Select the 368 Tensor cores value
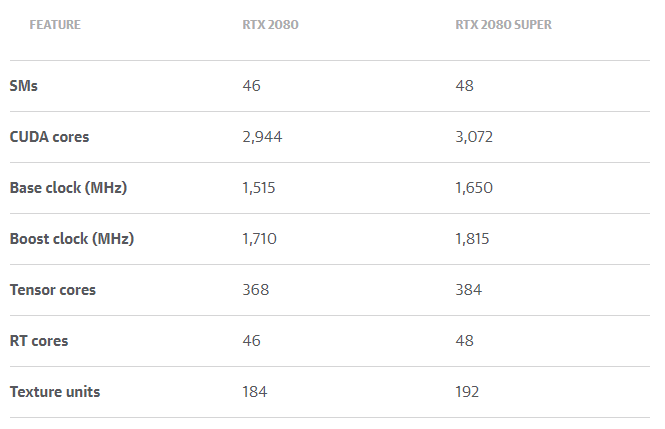 (256, 290)
